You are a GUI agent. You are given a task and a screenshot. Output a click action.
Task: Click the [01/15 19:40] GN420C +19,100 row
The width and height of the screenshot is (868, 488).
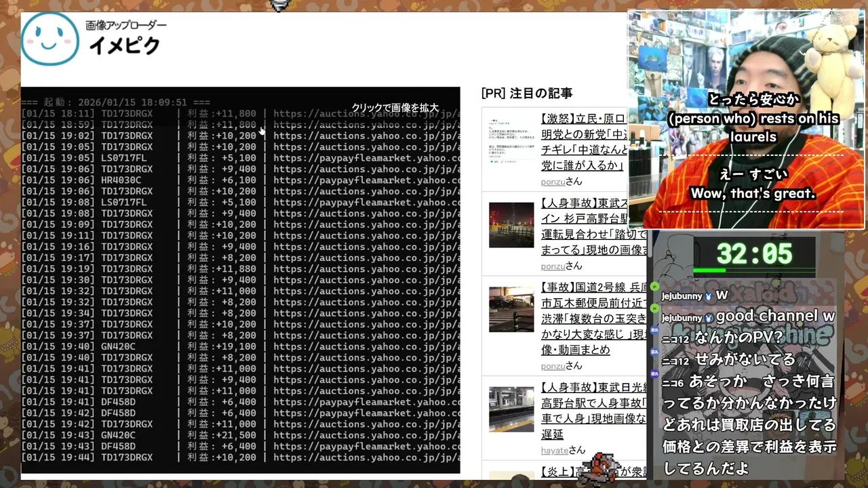click(240, 346)
